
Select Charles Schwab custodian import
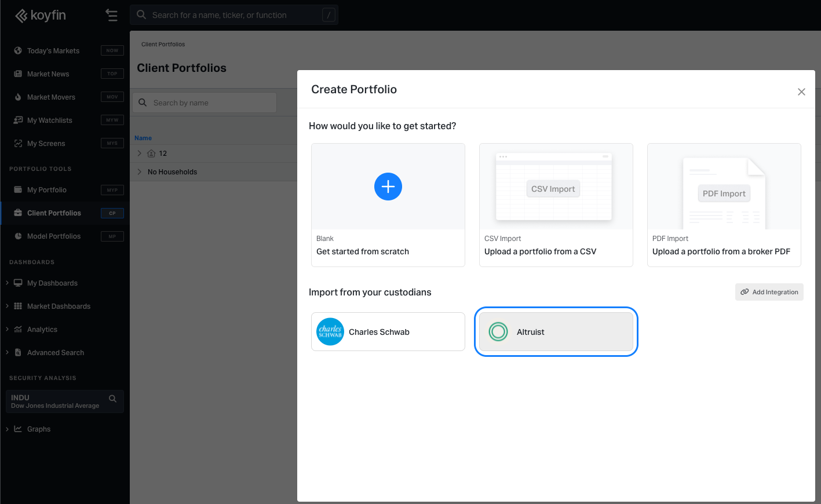click(x=388, y=332)
